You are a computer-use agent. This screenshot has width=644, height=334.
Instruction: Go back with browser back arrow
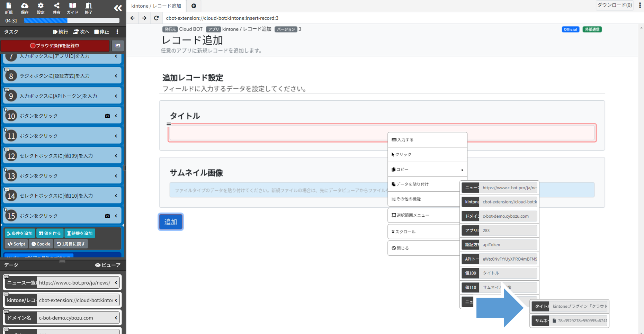(133, 18)
